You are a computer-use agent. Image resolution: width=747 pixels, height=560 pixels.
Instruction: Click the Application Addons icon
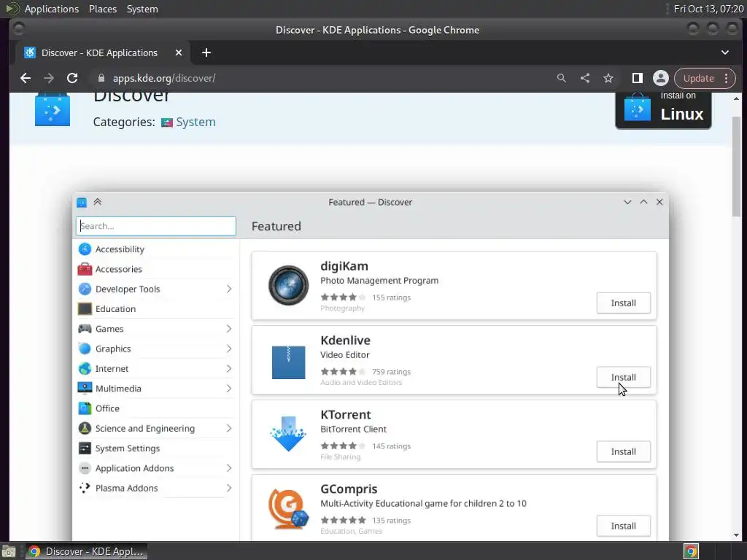[x=85, y=468]
